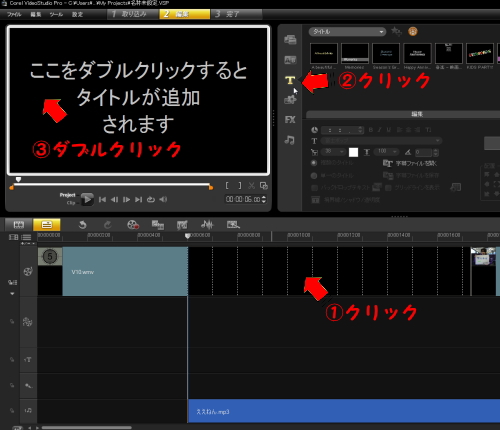Enable the backdrop text checkbox
The width and height of the screenshot is (500, 430).
click(x=314, y=188)
